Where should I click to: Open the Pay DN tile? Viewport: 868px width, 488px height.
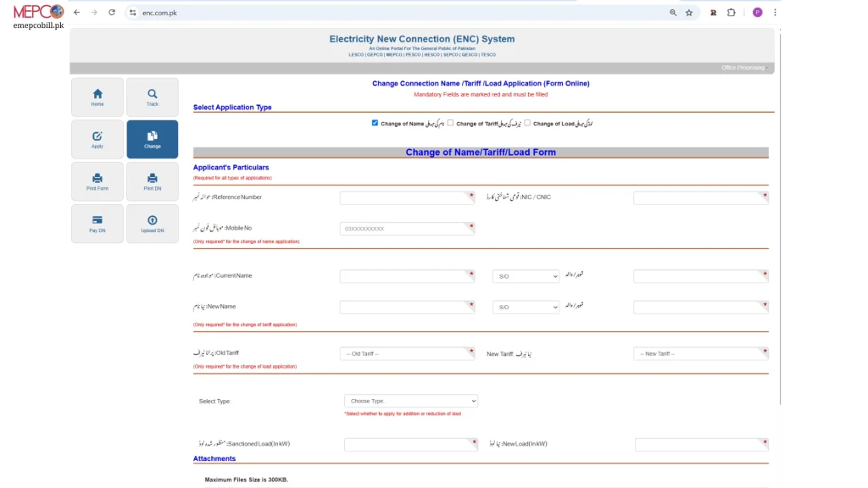click(97, 224)
